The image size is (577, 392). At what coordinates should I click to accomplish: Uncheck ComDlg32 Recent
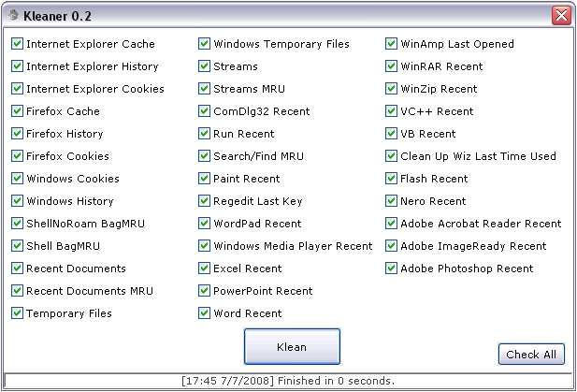coord(204,111)
